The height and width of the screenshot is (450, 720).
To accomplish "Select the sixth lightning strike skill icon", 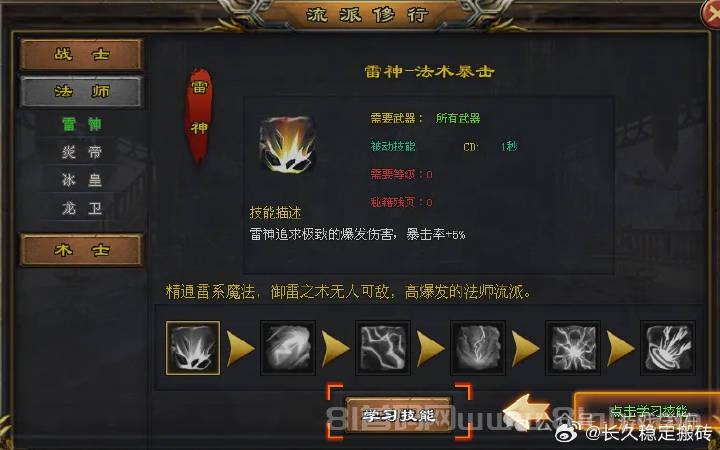I will point(668,348).
